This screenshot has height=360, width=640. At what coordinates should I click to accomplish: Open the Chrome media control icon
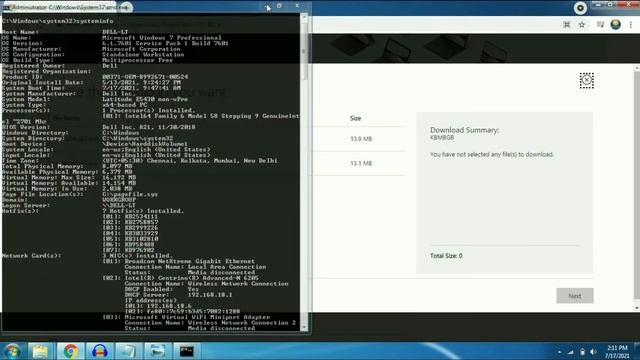600,24
